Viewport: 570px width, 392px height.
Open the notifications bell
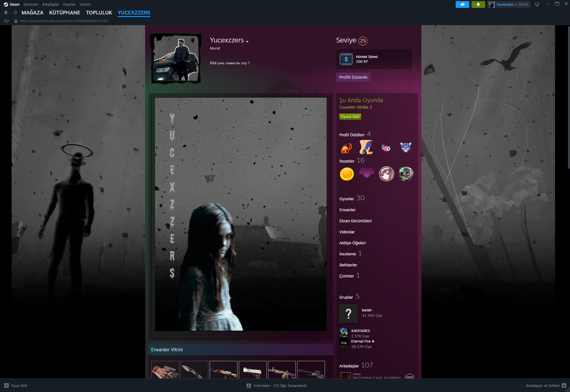click(478, 5)
